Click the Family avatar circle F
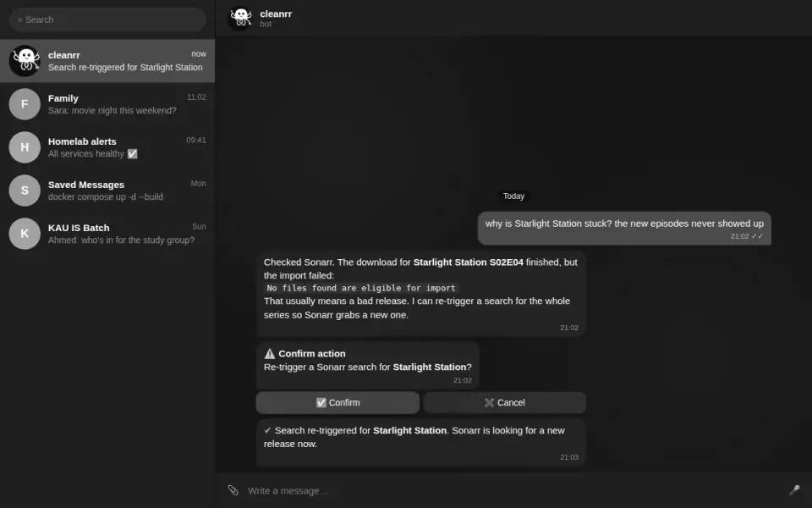Image resolution: width=812 pixels, height=508 pixels. tap(25, 103)
